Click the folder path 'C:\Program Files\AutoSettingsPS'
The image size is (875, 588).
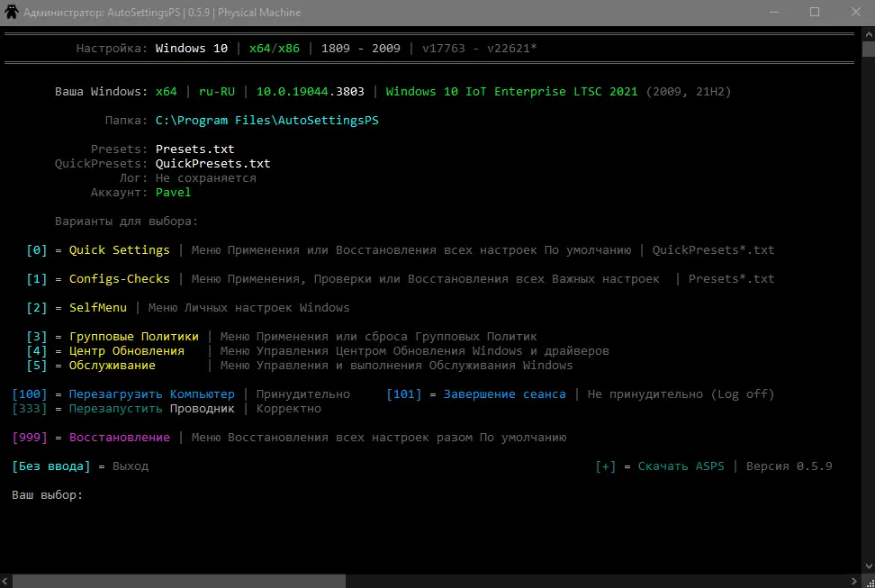(x=266, y=121)
